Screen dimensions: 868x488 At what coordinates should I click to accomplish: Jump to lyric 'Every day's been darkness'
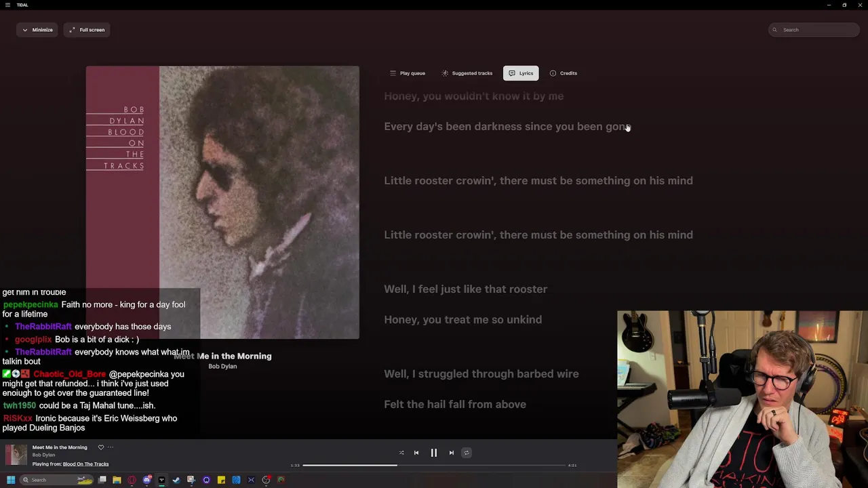point(507,127)
